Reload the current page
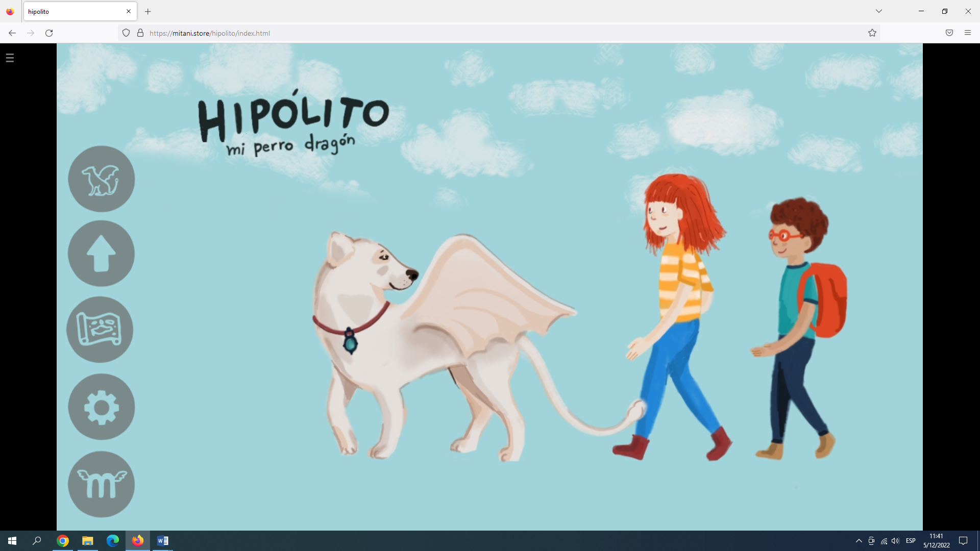 tap(49, 33)
